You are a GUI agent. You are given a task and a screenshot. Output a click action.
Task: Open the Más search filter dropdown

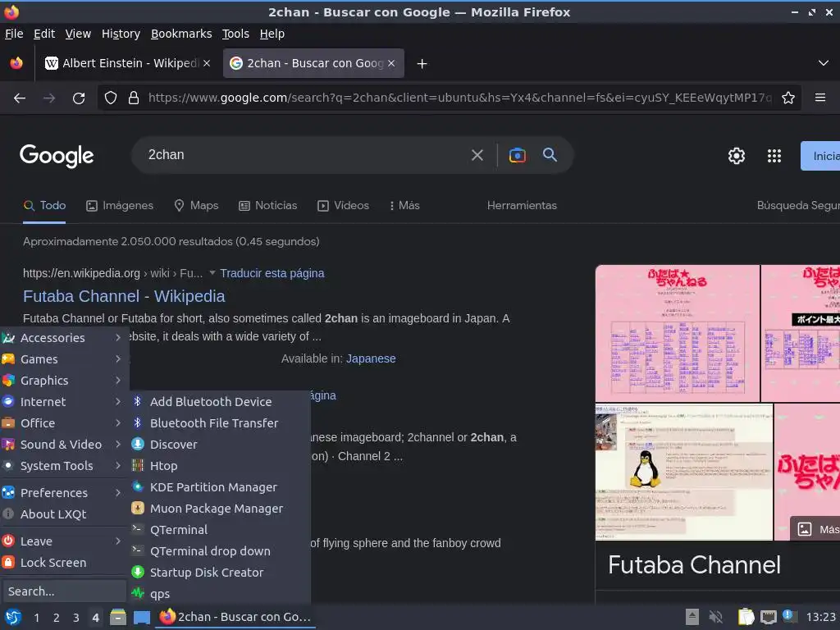click(x=404, y=206)
